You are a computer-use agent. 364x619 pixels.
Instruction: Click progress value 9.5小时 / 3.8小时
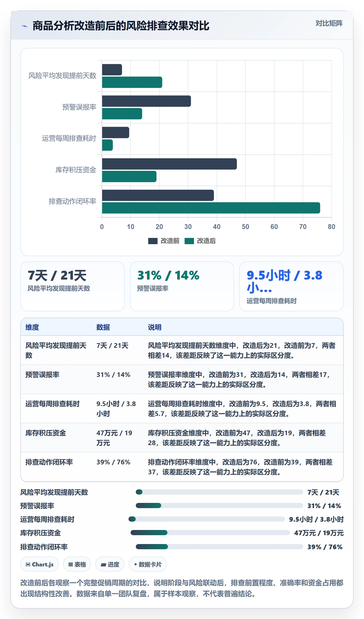pyautogui.click(x=316, y=520)
